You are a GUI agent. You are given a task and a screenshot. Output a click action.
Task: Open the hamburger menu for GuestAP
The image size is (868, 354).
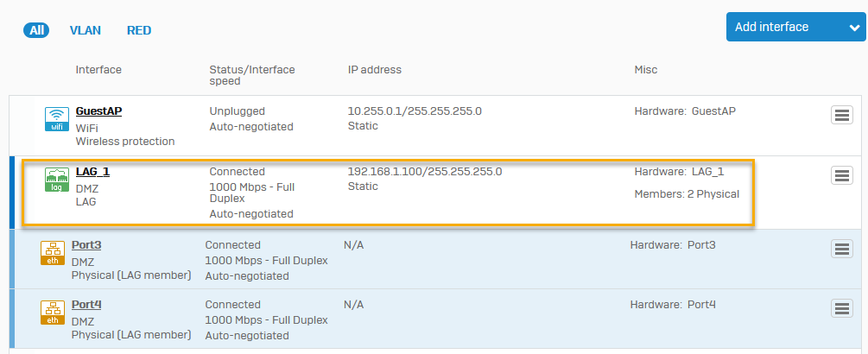[841, 116]
